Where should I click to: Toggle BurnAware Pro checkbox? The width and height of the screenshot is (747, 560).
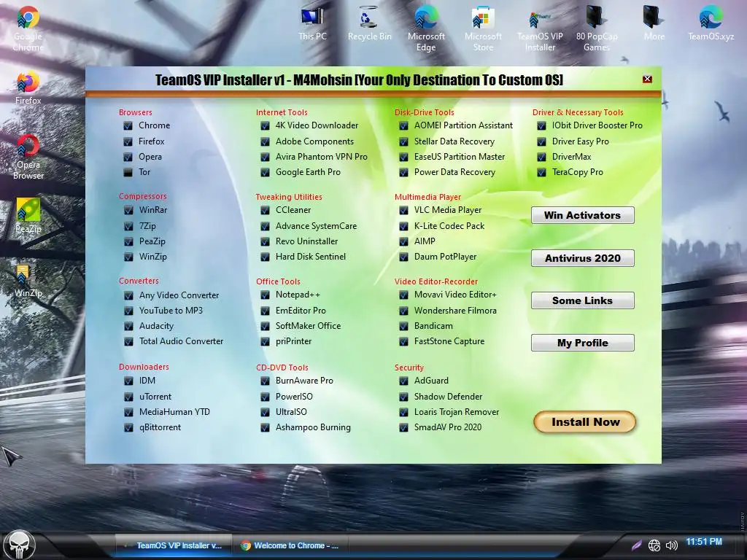265,381
